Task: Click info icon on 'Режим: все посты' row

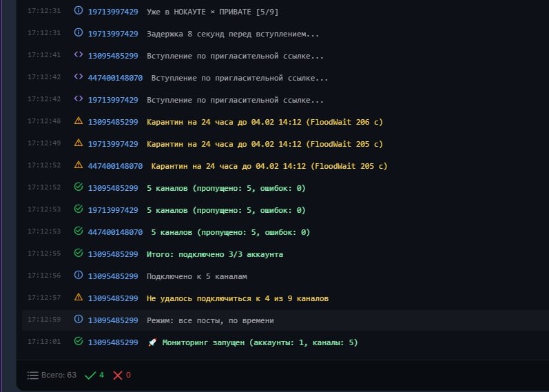Action: tap(79, 319)
